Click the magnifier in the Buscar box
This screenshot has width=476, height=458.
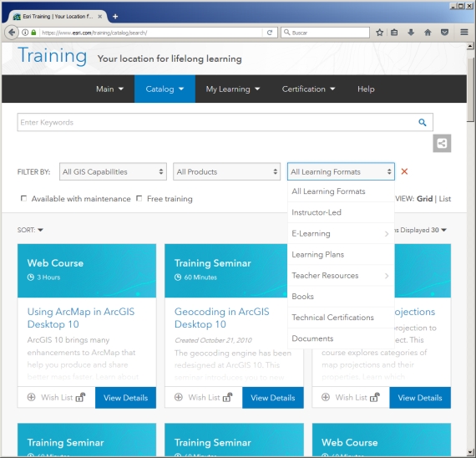pyautogui.click(x=286, y=33)
